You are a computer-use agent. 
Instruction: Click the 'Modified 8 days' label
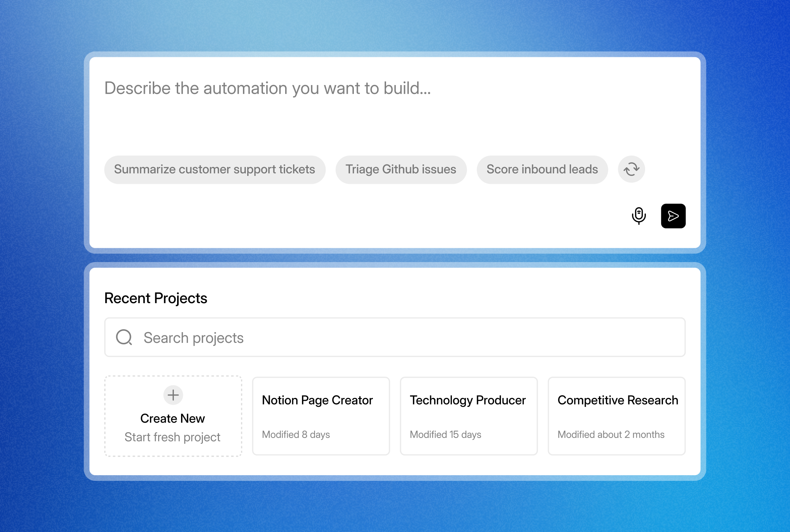point(296,434)
